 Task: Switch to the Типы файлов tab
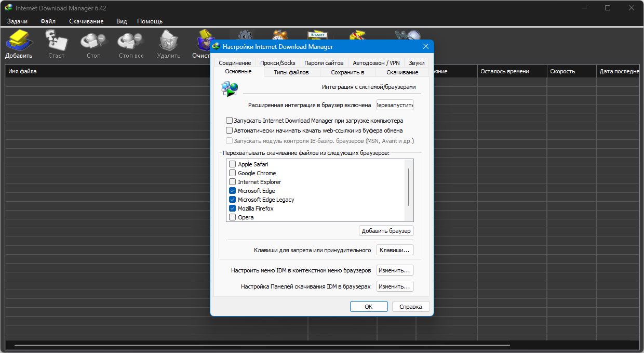click(291, 72)
